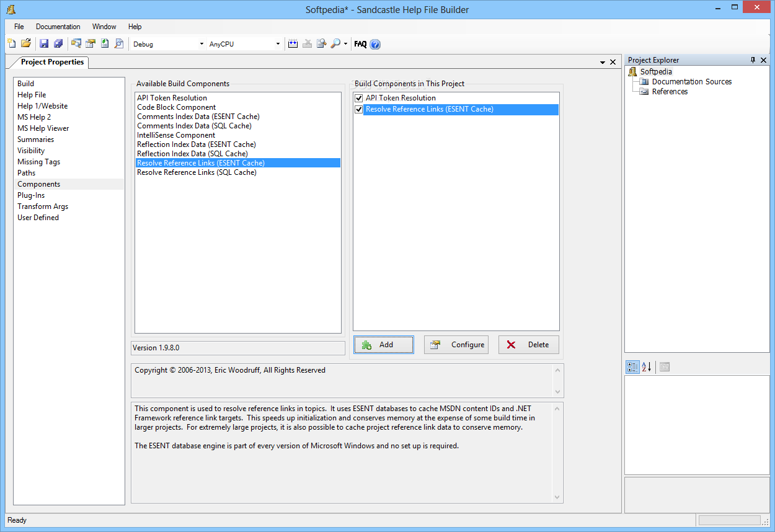Select Comments Index Data (ESENT Cache)
This screenshot has width=775, height=532.
tap(238, 117)
